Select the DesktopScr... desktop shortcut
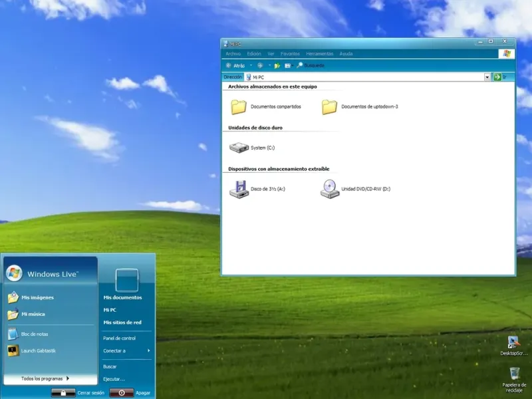 [x=513, y=345]
